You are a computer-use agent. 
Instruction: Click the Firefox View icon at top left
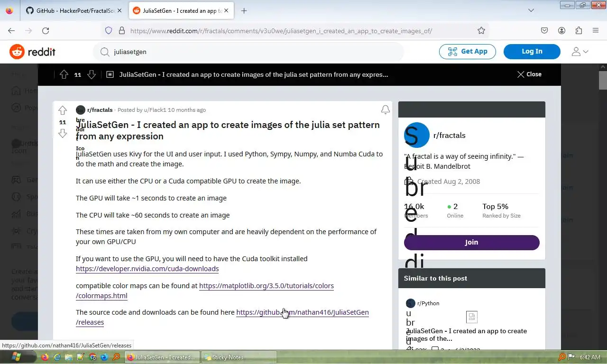point(9,10)
